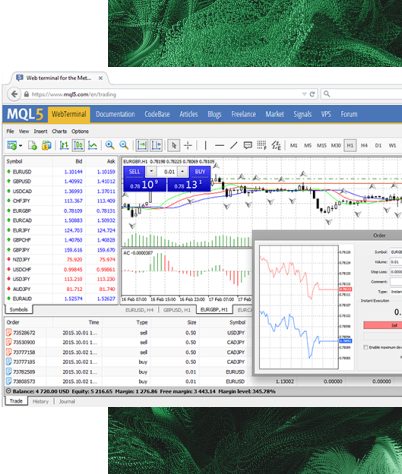Click the browser back arrow button

(x=14, y=94)
